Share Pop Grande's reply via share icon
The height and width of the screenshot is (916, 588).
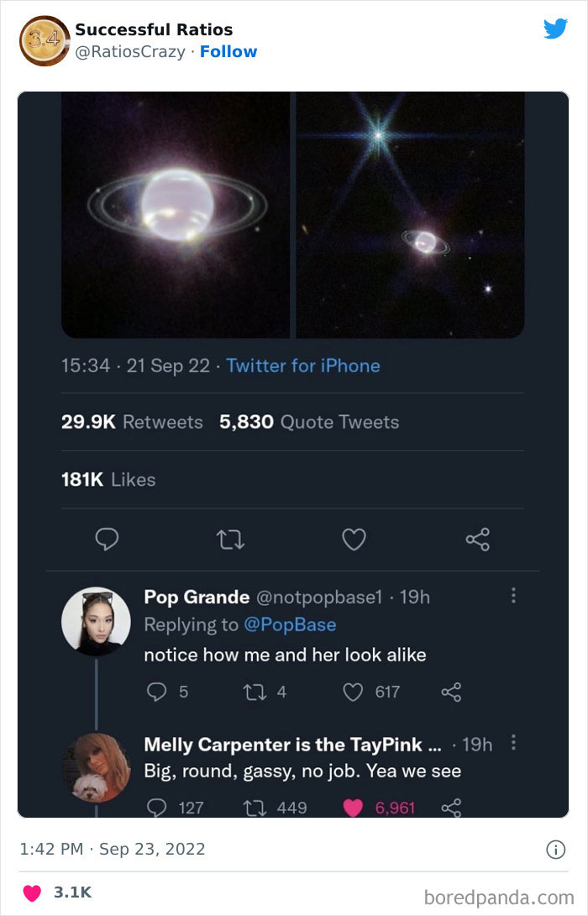(451, 692)
